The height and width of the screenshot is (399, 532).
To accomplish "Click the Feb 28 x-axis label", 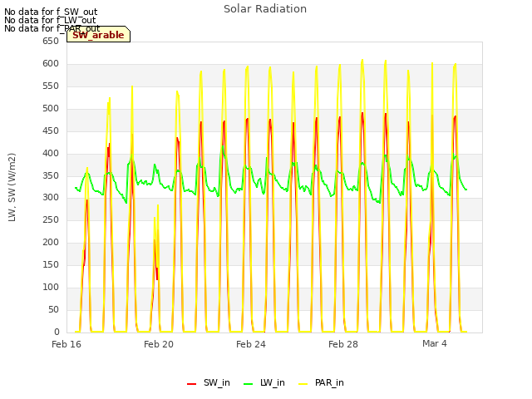I will coord(343,344).
